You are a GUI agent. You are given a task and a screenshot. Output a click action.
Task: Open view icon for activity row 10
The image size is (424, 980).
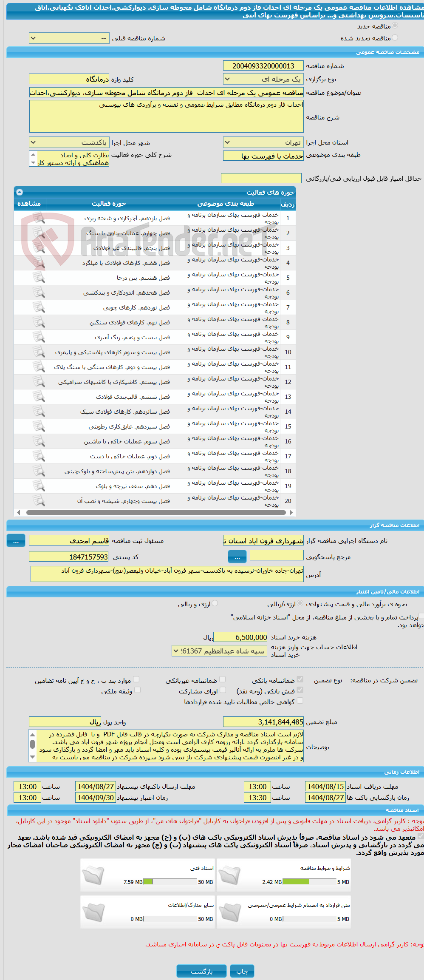(39, 352)
